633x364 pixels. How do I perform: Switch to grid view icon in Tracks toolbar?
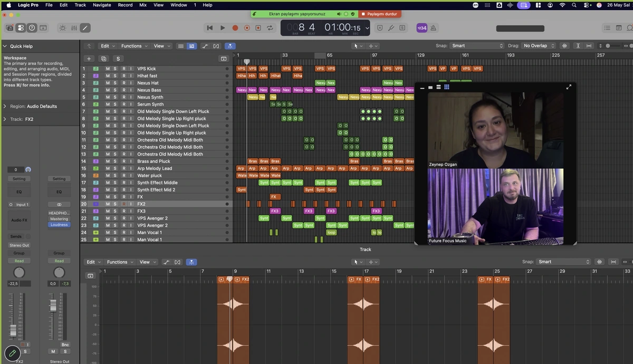(x=181, y=46)
